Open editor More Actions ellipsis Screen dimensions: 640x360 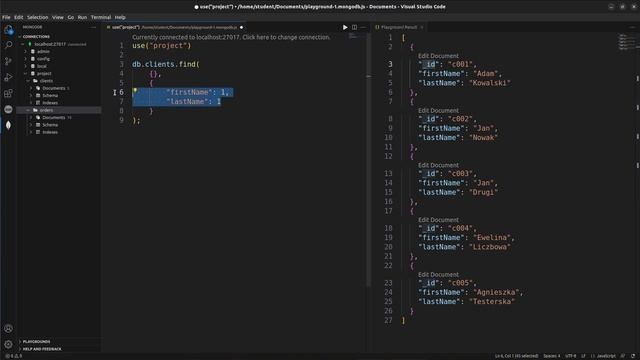363,27
